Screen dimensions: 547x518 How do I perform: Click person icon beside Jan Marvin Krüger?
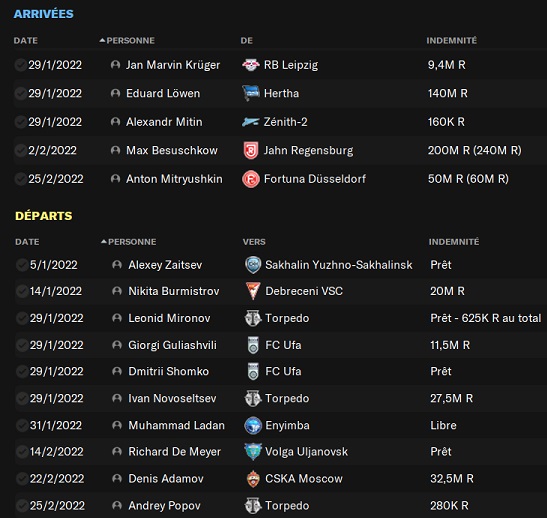[x=115, y=65]
